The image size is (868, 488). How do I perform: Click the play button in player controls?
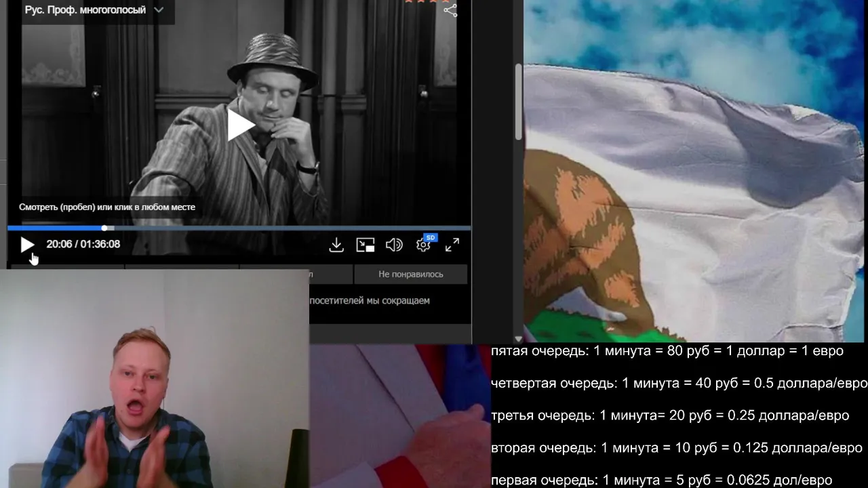tap(27, 245)
